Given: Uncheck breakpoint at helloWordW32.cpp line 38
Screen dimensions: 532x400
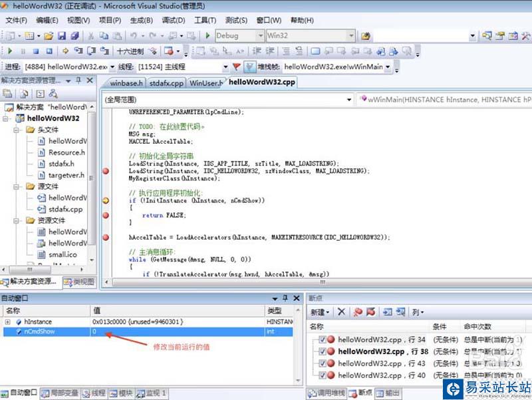Looking at the screenshot, I should 323,351.
